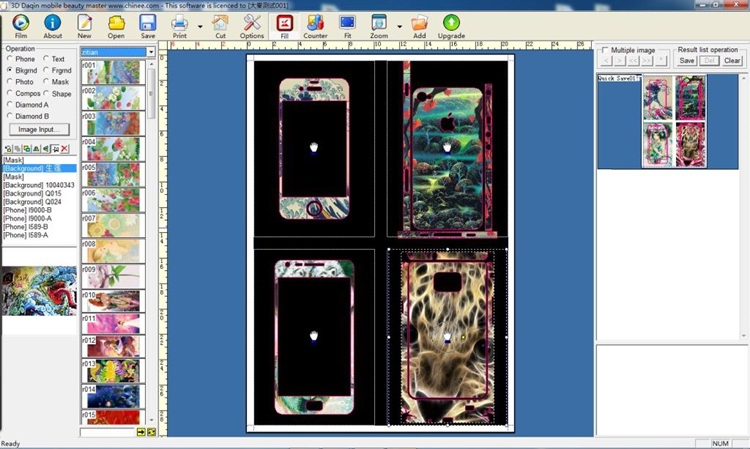Viewport: 750px width, 449px height.
Task: Click the Film toolbar icon
Action: [20, 24]
